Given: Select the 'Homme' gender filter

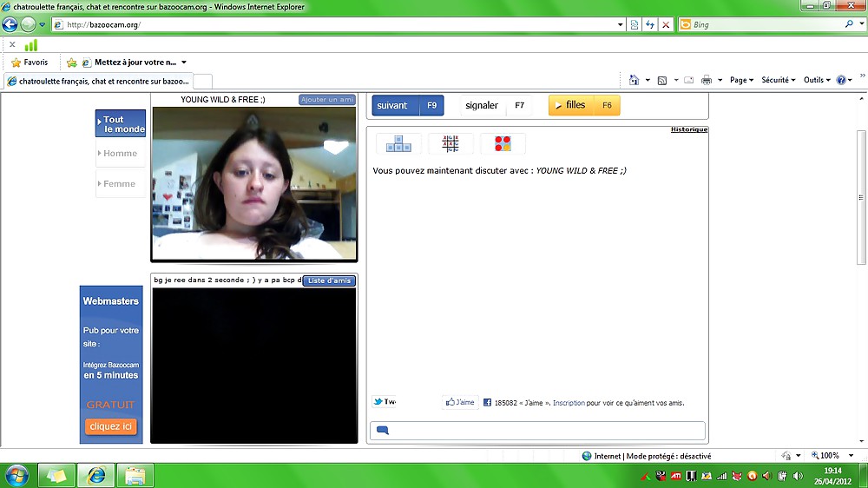Looking at the screenshot, I should [120, 154].
